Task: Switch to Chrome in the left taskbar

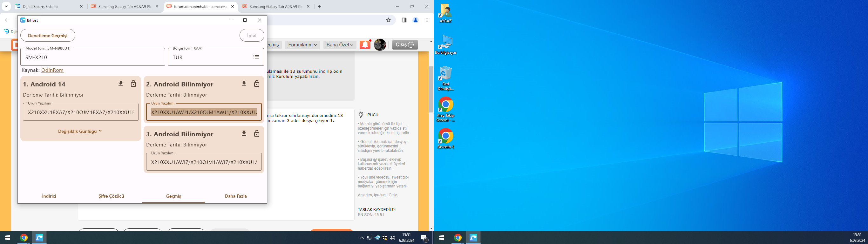Action: 24,238
